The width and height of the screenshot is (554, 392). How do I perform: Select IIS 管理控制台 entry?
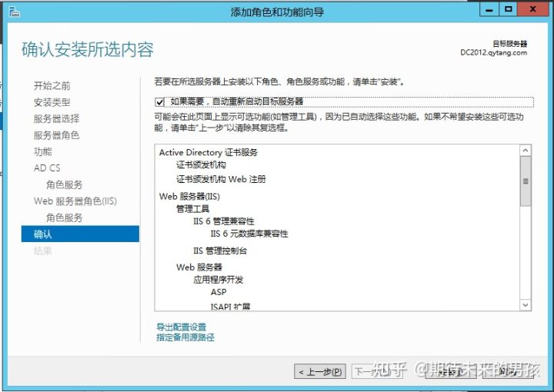click(220, 251)
